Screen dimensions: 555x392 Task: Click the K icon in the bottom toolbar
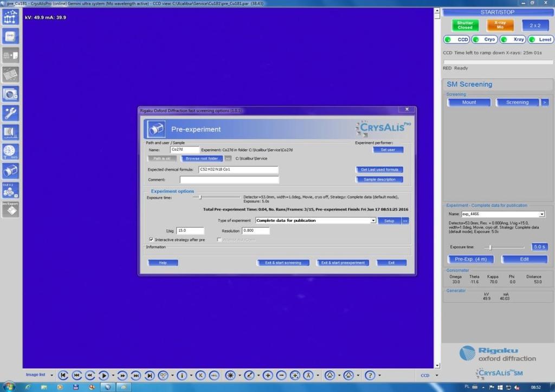pyautogui.click(x=201, y=375)
